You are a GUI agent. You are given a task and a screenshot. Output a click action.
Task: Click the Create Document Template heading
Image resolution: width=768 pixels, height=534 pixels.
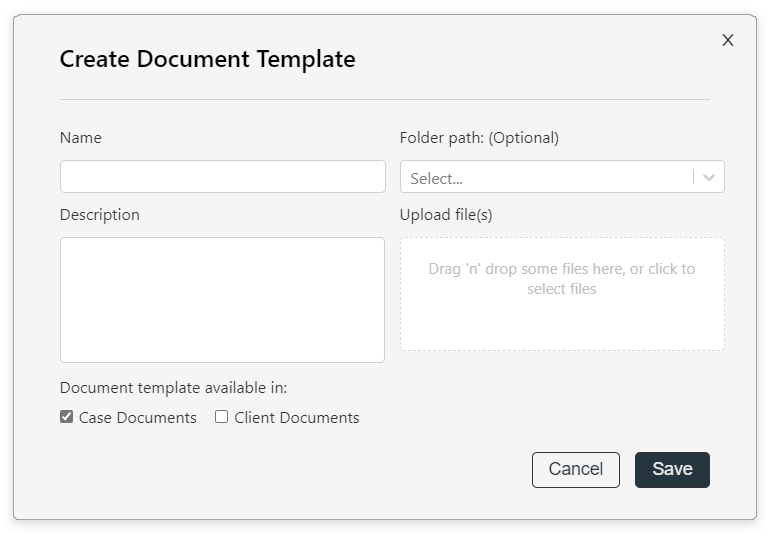pyautogui.click(x=208, y=59)
